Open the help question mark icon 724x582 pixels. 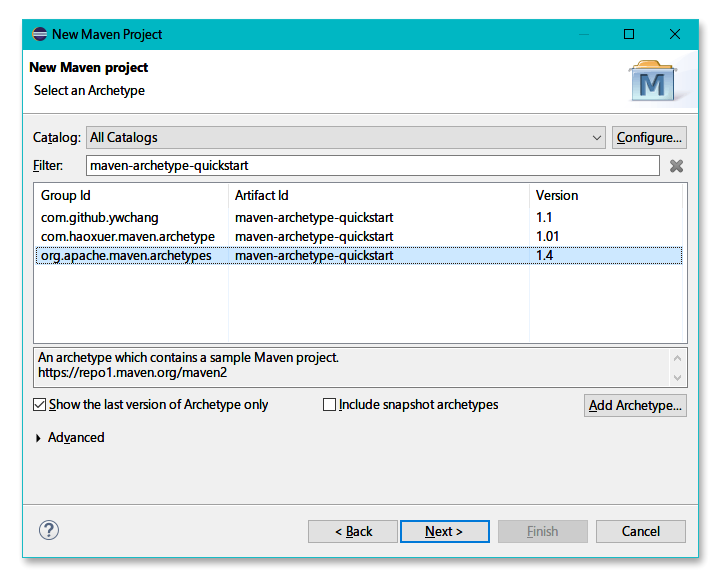pos(48,530)
